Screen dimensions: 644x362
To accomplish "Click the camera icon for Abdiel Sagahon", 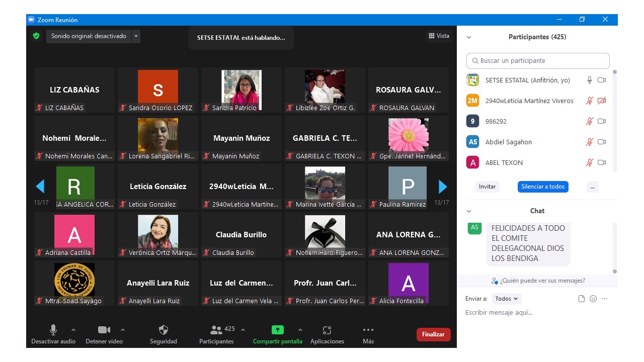I will [602, 142].
